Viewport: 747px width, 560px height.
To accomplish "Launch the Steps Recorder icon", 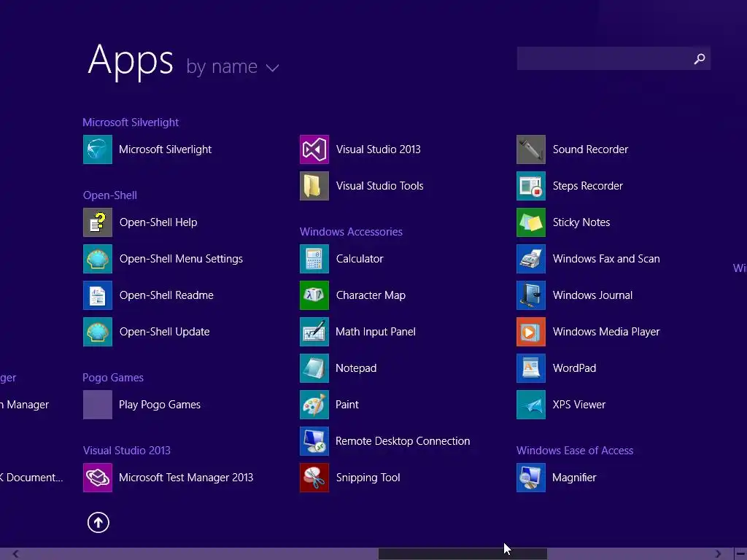I will pos(531,186).
